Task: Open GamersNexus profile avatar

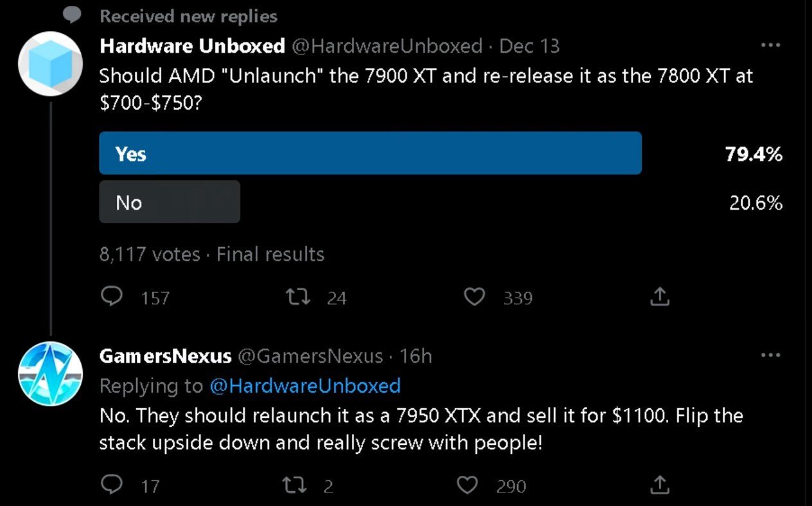Action: pos(51,374)
